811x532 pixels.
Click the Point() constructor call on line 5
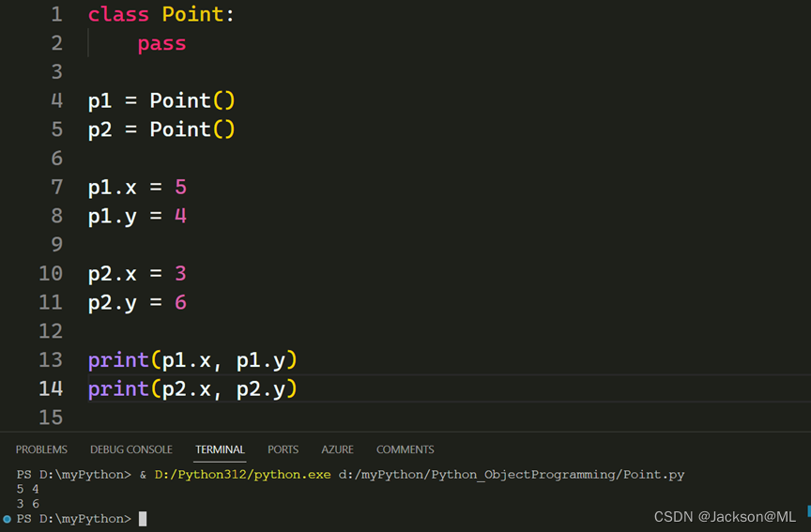click(x=191, y=129)
